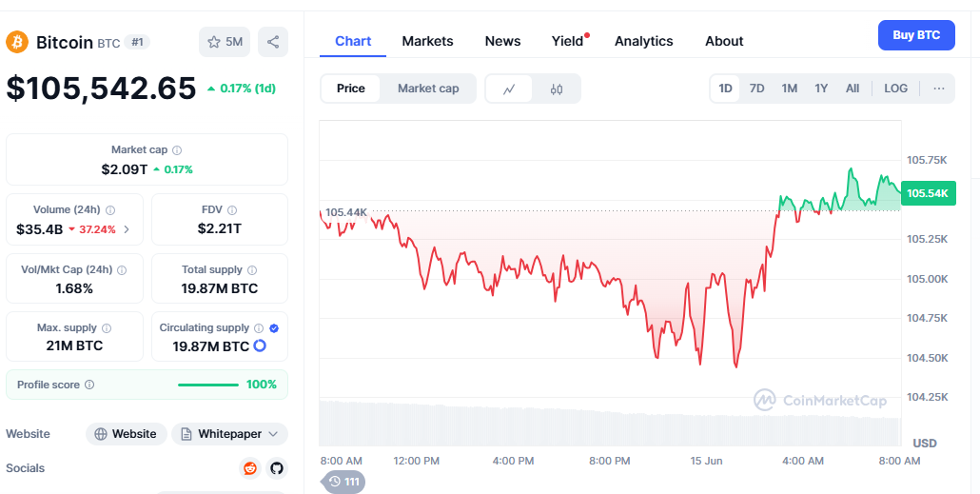This screenshot has height=494, width=980.
Task: Open the Reddit social icon
Action: pos(250,468)
